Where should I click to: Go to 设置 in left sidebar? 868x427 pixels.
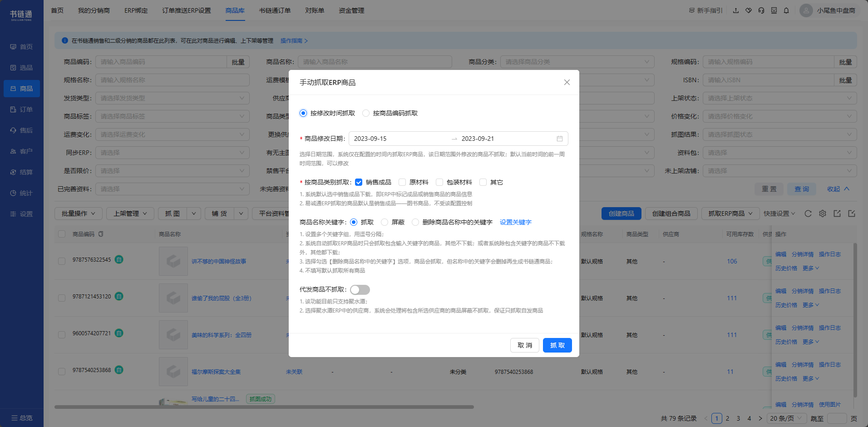pos(22,214)
